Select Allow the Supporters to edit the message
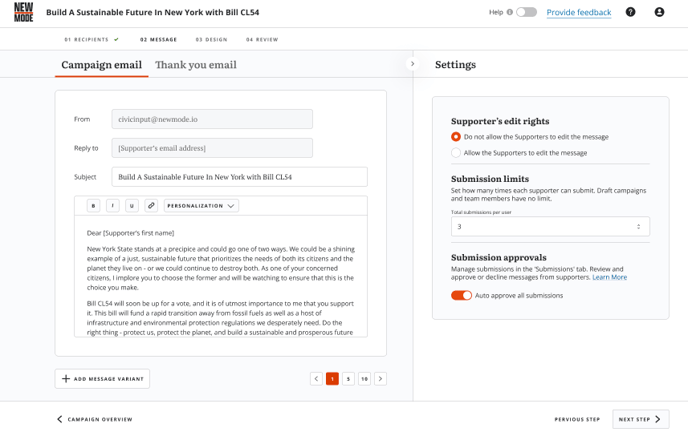Viewport: 688px width, 436px height. tap(456, 153)
